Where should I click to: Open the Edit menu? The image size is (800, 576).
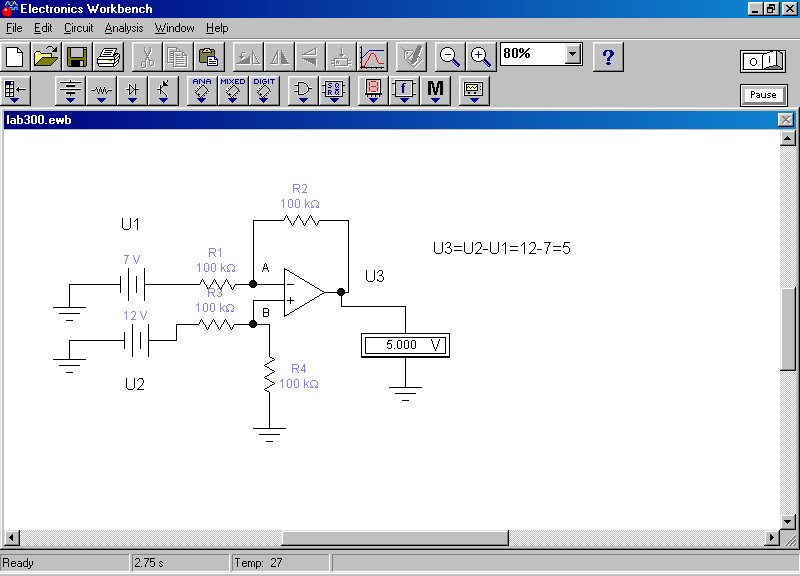43,28
